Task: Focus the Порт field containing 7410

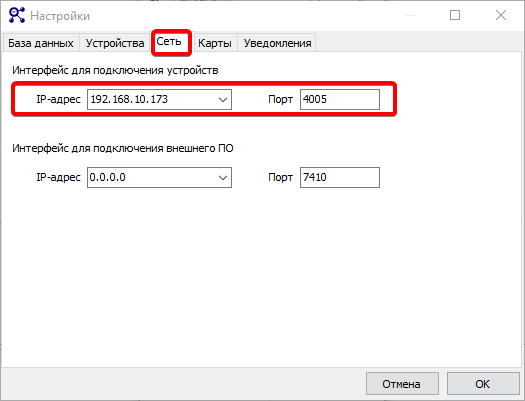Action: (x=340, y=177)
